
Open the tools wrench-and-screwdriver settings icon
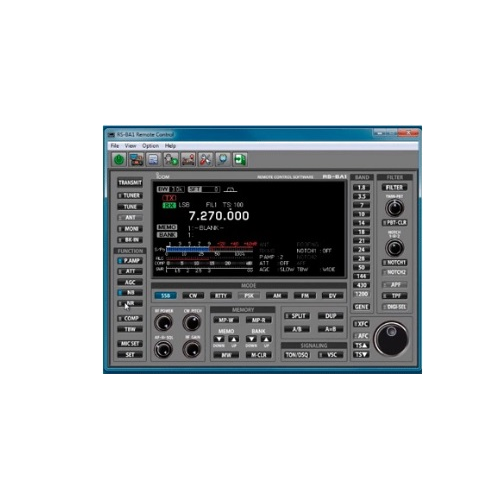pos(205,160)
